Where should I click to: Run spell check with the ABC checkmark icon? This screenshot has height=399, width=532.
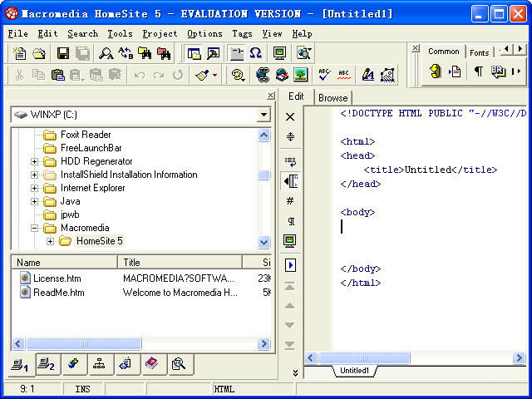point(324,75)
